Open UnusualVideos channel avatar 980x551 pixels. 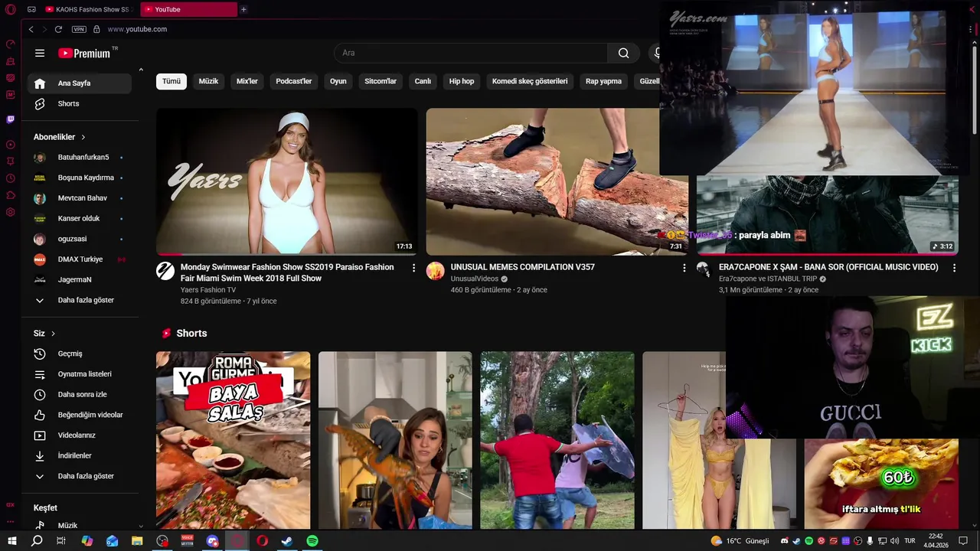[436, 271]
